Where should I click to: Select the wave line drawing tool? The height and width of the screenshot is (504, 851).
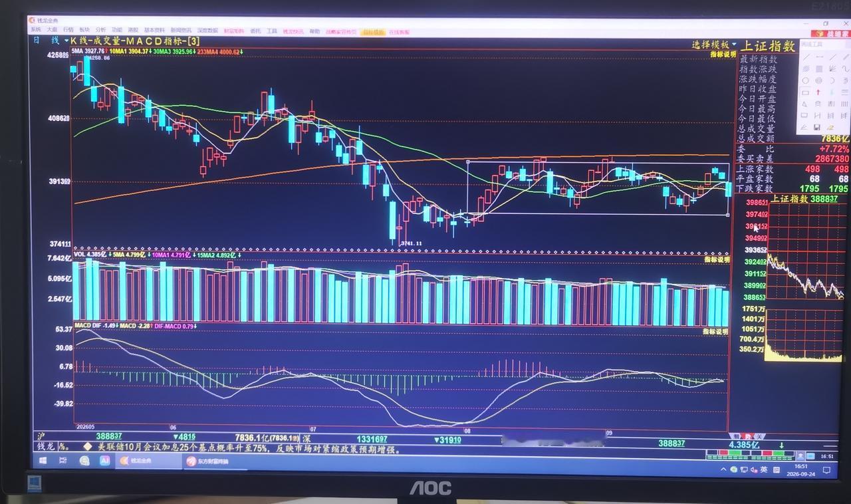[x=845, y=68]
